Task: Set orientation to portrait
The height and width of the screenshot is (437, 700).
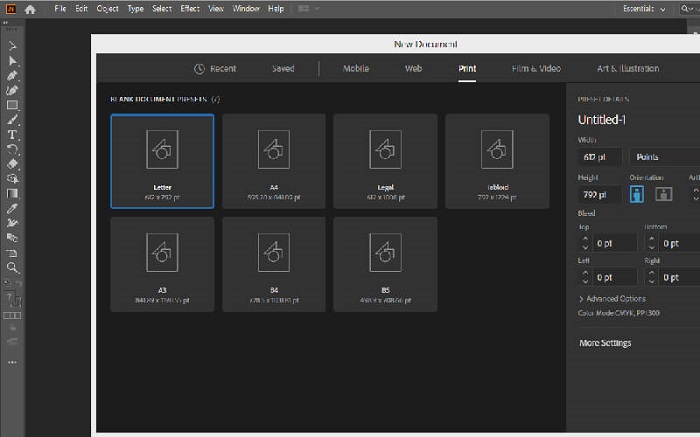Action: click(637, 194)
